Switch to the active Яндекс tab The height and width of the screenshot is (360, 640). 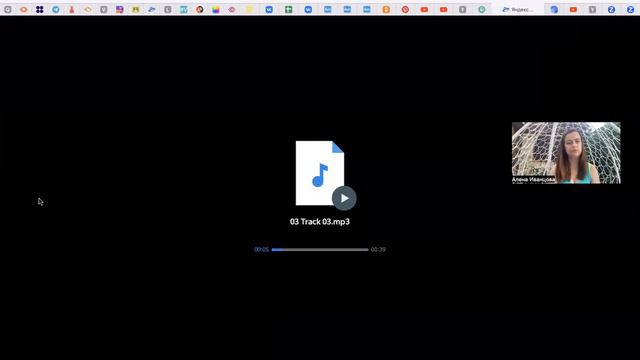[x=518, y=9]
